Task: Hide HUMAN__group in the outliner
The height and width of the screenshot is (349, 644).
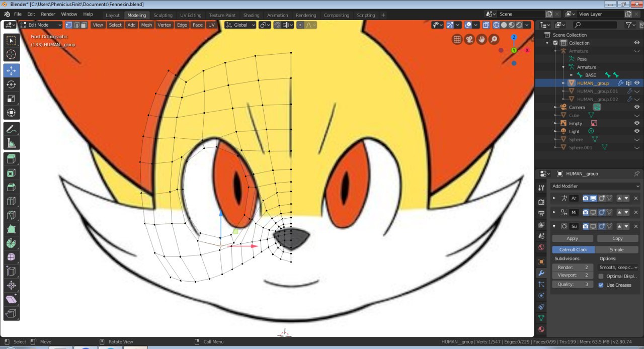Action: pyautogui.click(x=636, y=83)
